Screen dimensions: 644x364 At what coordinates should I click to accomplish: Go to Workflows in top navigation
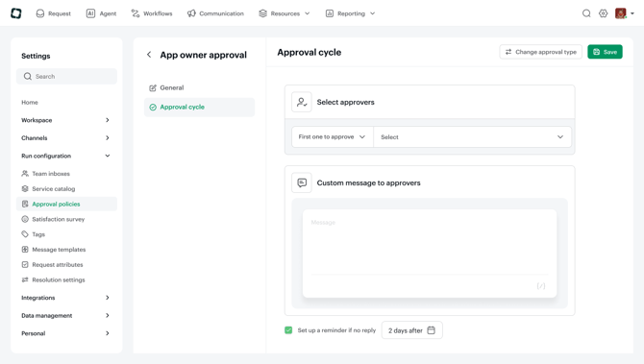152,13
